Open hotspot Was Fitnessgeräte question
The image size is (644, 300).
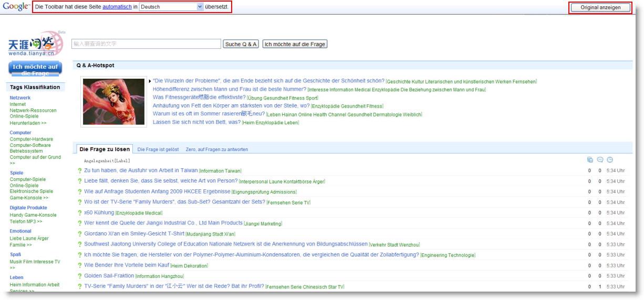199,98
